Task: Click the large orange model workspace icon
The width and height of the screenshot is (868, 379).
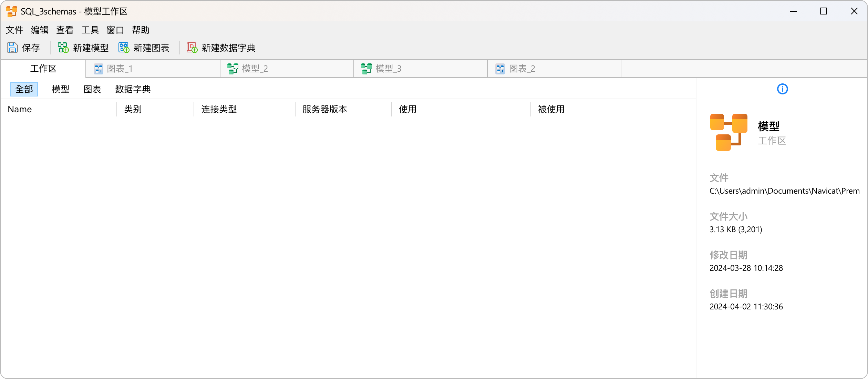Action: tap(728, 132)
